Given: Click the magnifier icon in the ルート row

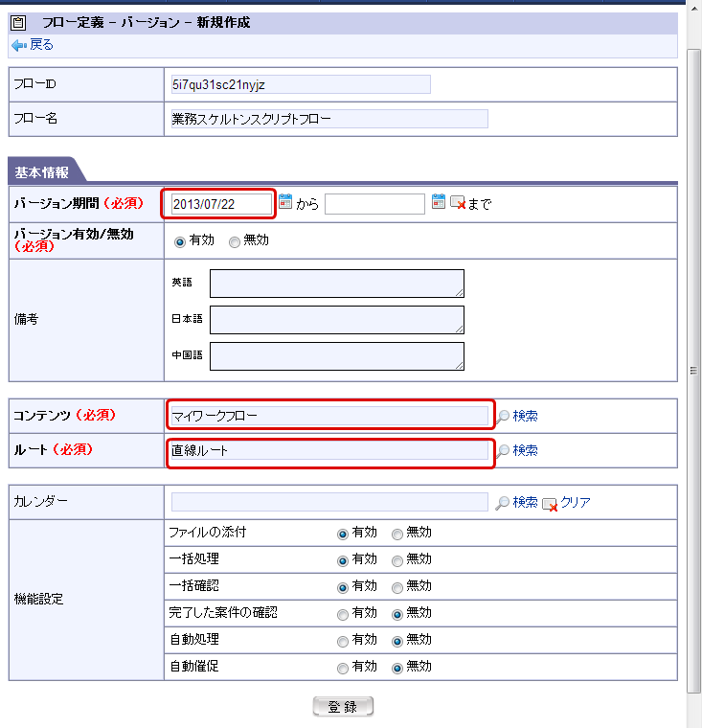Looking at the screenshot, I should pyautogui.click(x=503, y=451).
